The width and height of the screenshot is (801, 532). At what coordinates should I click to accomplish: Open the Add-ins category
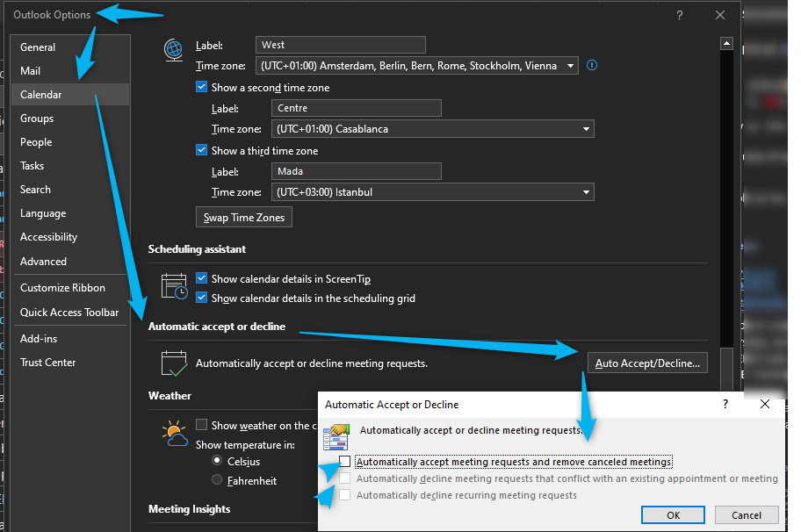70,339
